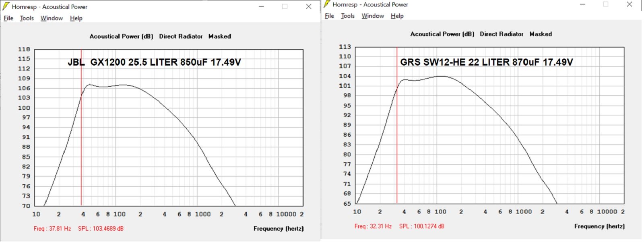644x242 pixels.
Task: Click 'Direct Radiator' heading in left window
Action: pyautogui.click(x=181, y=36)
